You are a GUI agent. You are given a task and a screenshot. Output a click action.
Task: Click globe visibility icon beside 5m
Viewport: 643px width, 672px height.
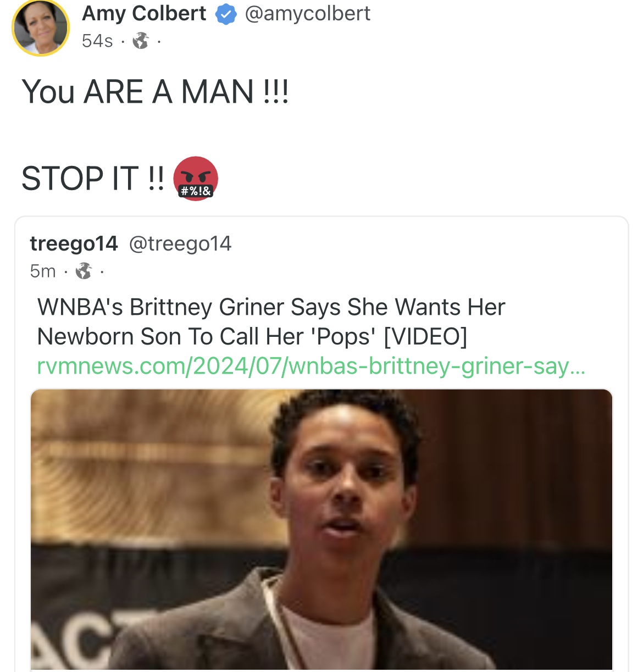point(84,271)
